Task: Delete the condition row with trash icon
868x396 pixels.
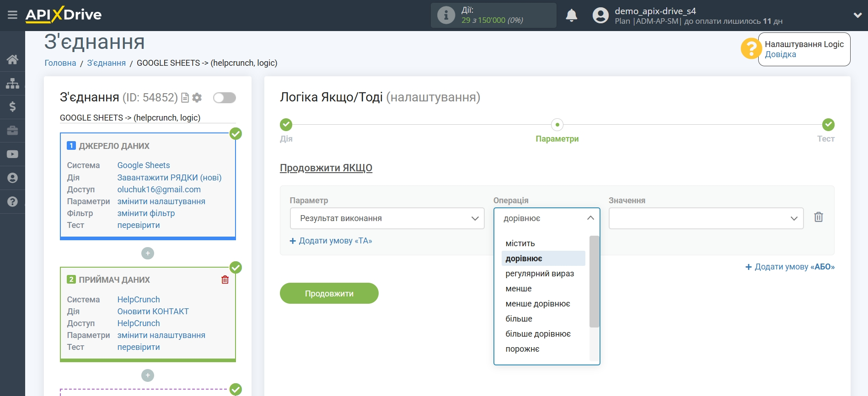Action: tap(819, 217)
